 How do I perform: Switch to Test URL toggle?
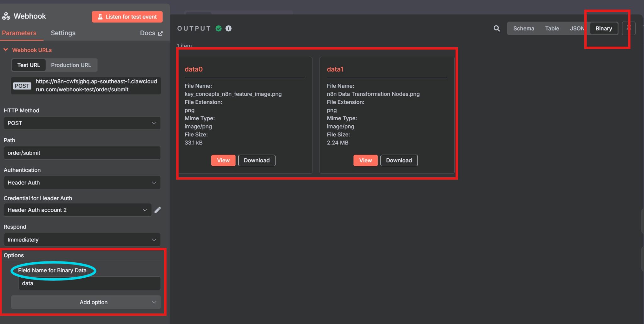tap(29, 65)
